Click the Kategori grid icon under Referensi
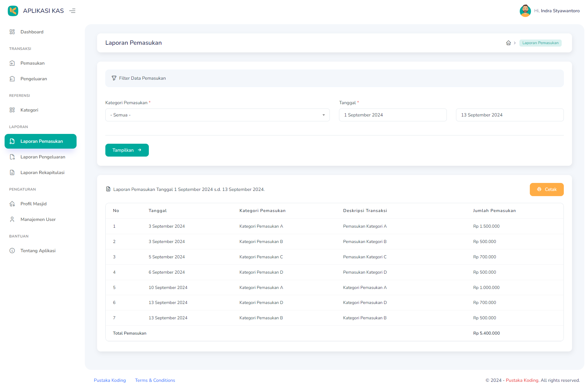 [x=12, y=110]
